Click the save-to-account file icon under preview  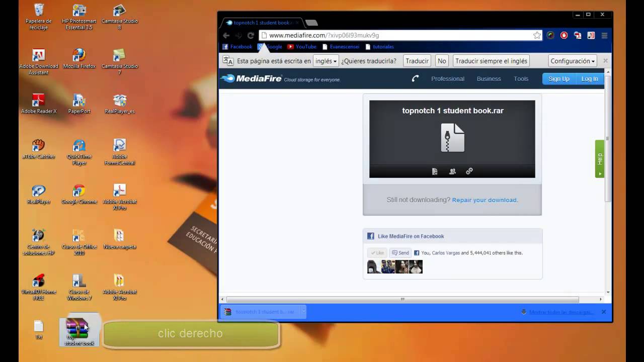pos(435,171)
